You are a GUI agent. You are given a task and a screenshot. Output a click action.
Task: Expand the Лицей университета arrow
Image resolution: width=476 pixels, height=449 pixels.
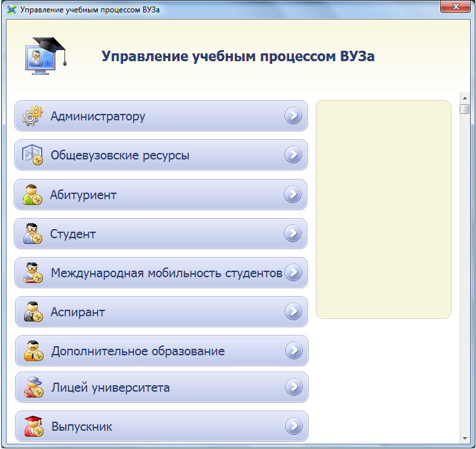[294, 387]
